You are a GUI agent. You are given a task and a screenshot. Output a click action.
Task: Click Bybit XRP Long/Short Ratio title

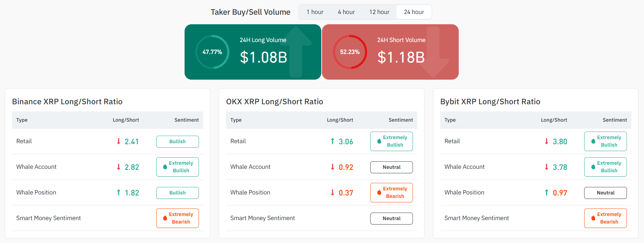[490, 102]
